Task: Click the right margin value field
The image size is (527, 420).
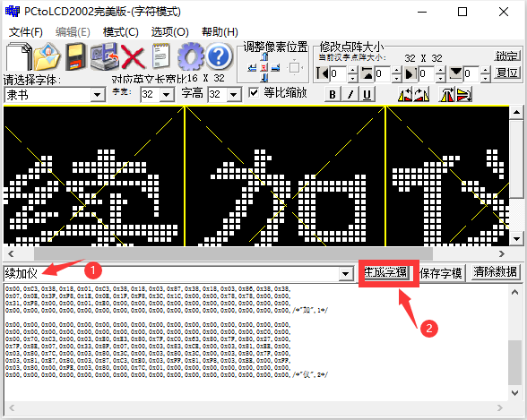Action: click(x=428, y=73)
